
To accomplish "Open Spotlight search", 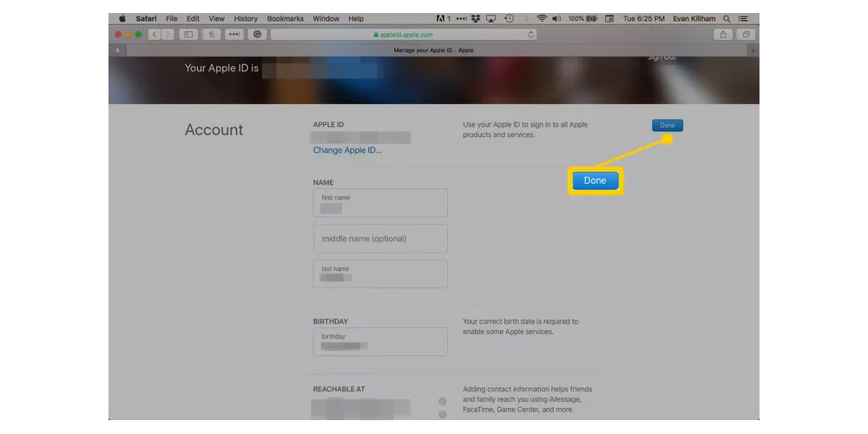I will pyautogui.click(x=727, y=18).
